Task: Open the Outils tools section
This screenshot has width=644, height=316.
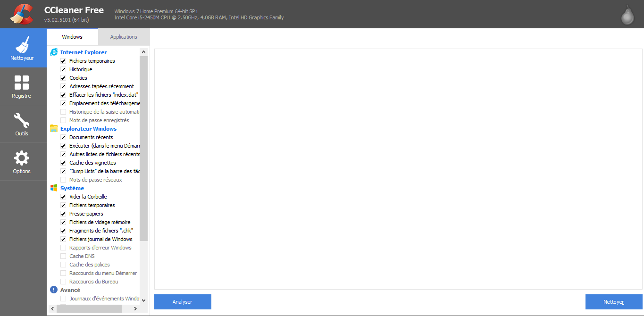Action: 23,124
